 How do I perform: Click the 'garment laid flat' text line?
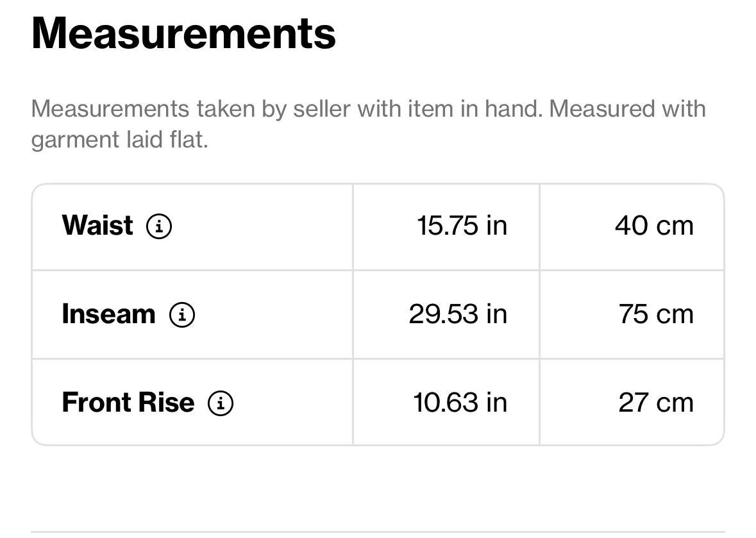(119, 140)
